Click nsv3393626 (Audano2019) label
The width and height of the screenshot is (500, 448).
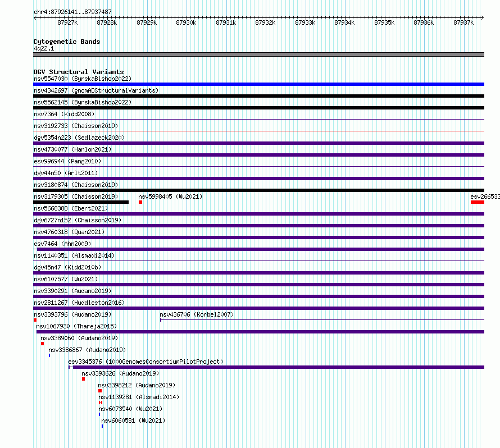120,373
